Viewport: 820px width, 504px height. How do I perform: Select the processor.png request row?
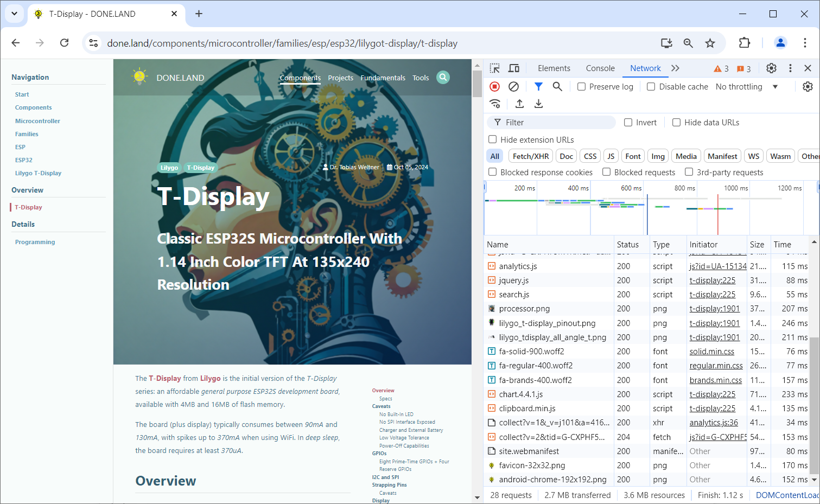647,309
